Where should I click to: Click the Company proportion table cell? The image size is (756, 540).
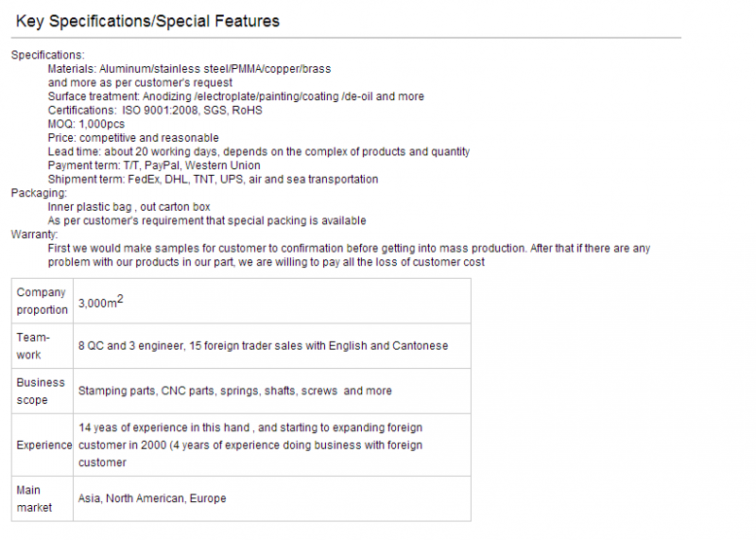click(x=43, y=301)
